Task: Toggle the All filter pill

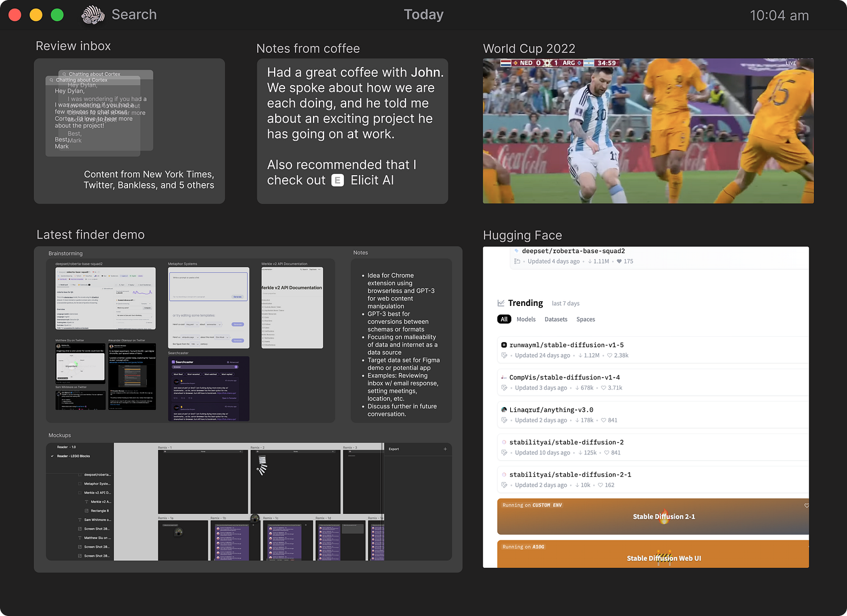Action: [x=504, y=319]
